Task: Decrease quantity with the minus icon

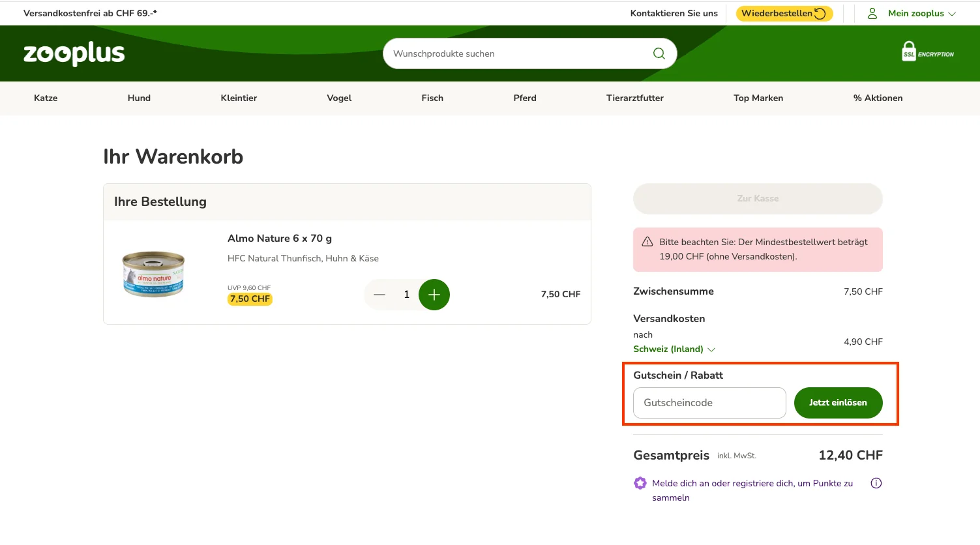Action: tap(379, 295)
